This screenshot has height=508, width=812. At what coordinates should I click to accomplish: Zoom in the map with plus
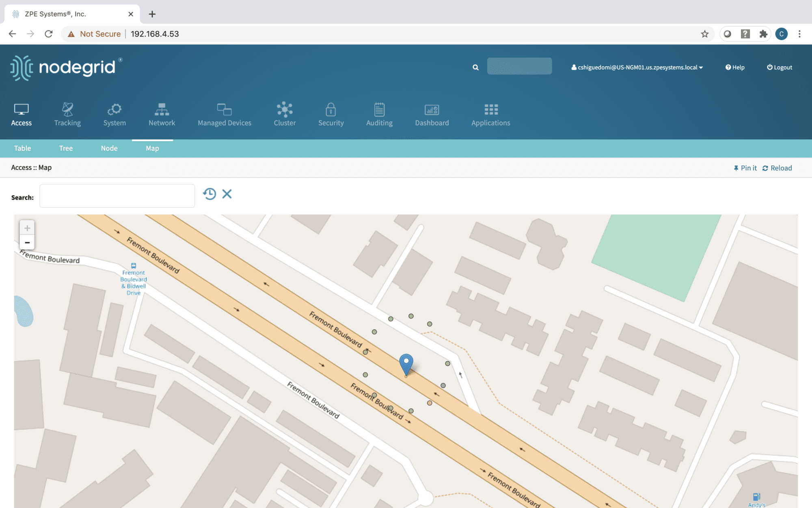click(27, 228)
